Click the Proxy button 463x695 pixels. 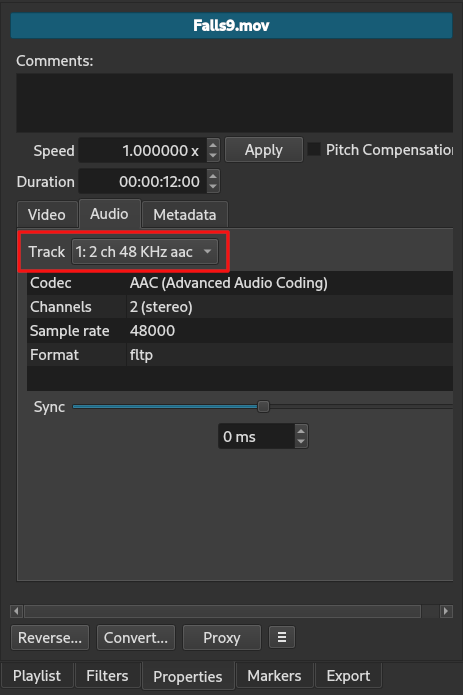click(222, 637)
